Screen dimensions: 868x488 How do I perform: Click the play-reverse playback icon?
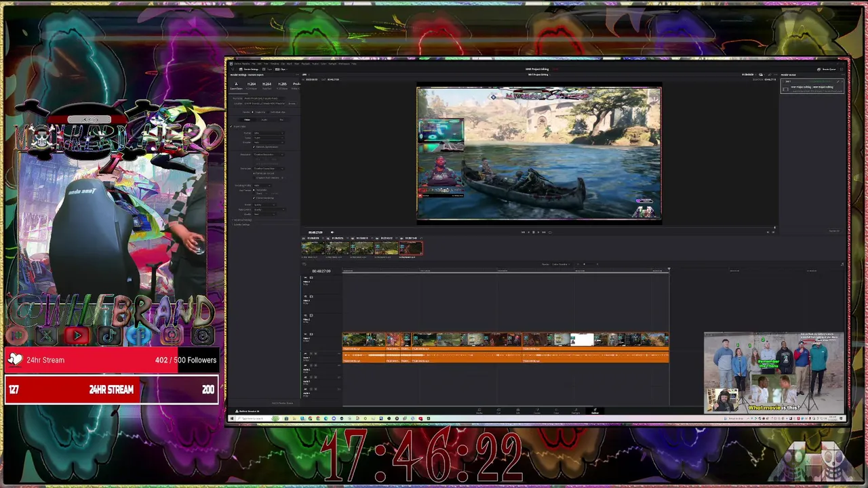(x=529, y=232)
